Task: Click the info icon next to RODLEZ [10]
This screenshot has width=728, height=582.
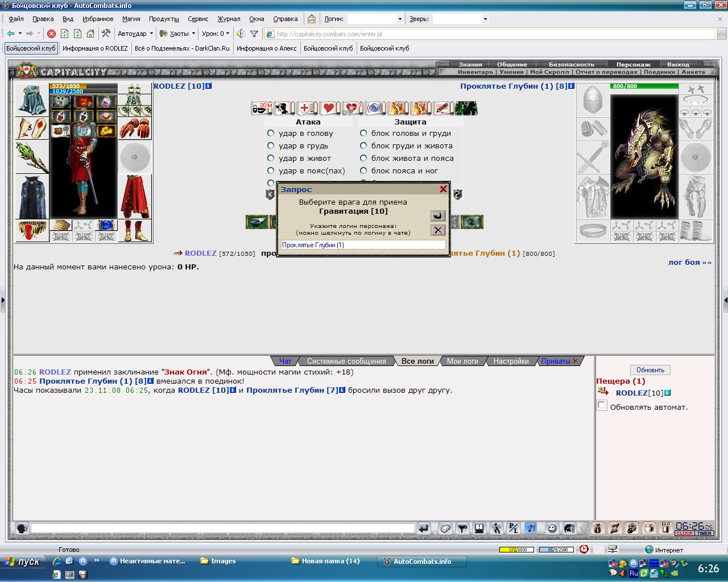Action: tap(209, 86)
